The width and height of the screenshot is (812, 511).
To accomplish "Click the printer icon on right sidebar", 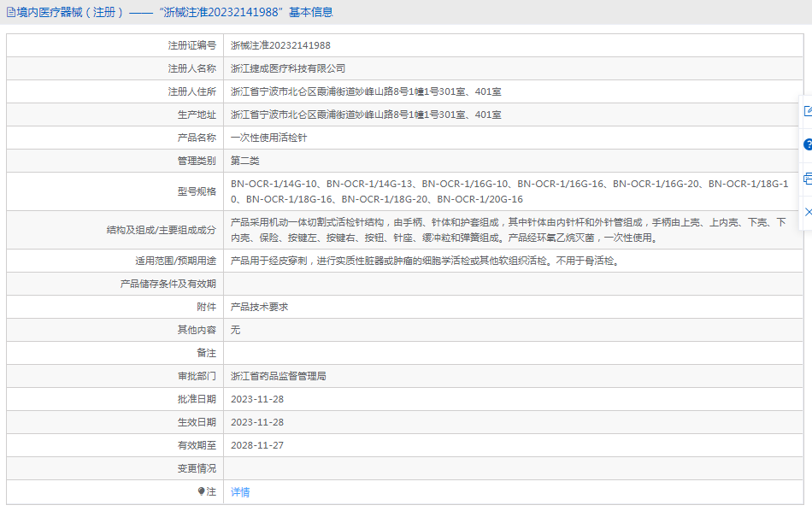I will [x=808, y=179].
